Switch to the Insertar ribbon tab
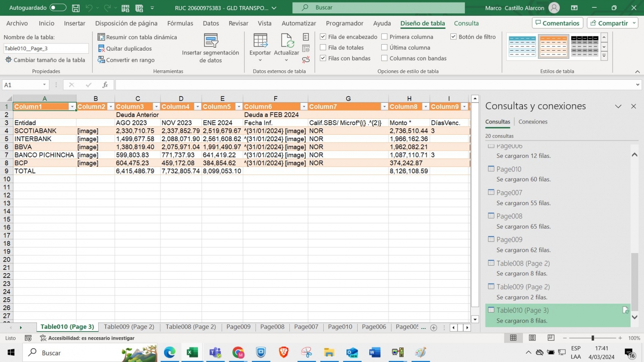The height and width of the screenshot is (362, 644). [75, 23]
